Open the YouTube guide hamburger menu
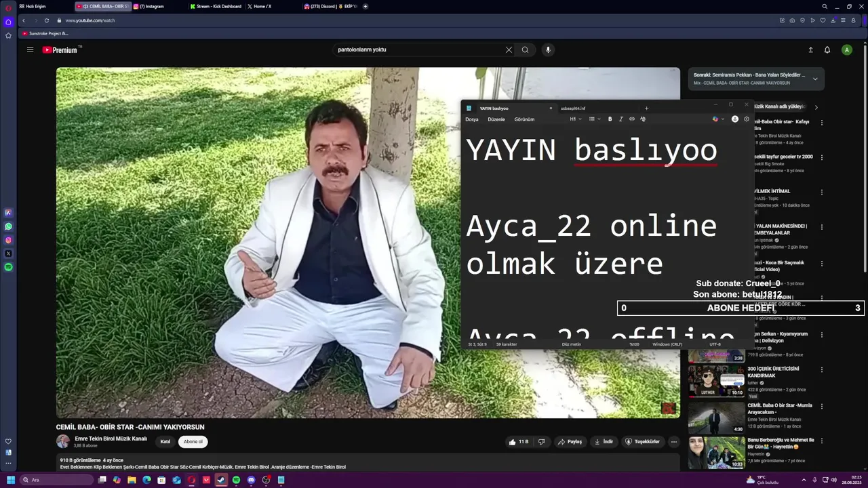 [30, 49]
